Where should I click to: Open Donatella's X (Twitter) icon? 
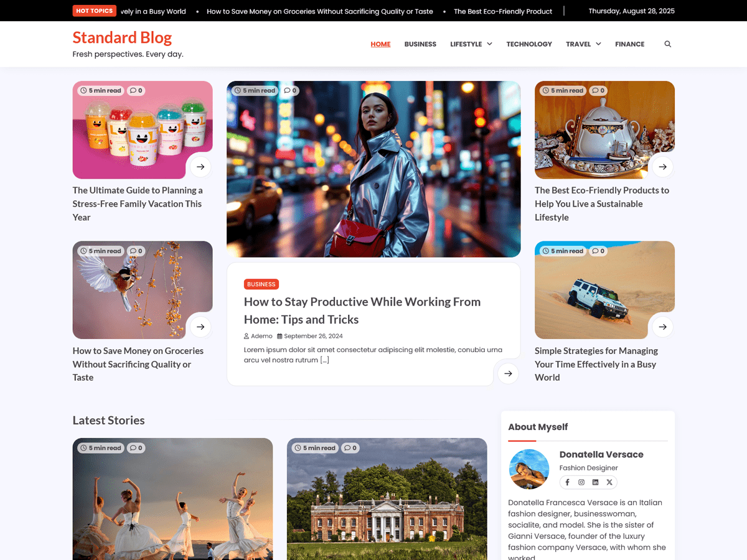(609, 482)
